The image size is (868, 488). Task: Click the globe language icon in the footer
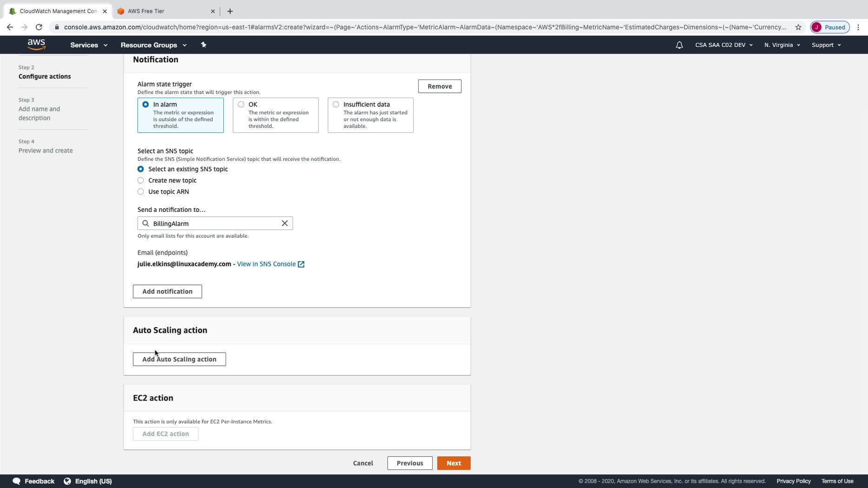pyautogui.click(x=67, y=481)
